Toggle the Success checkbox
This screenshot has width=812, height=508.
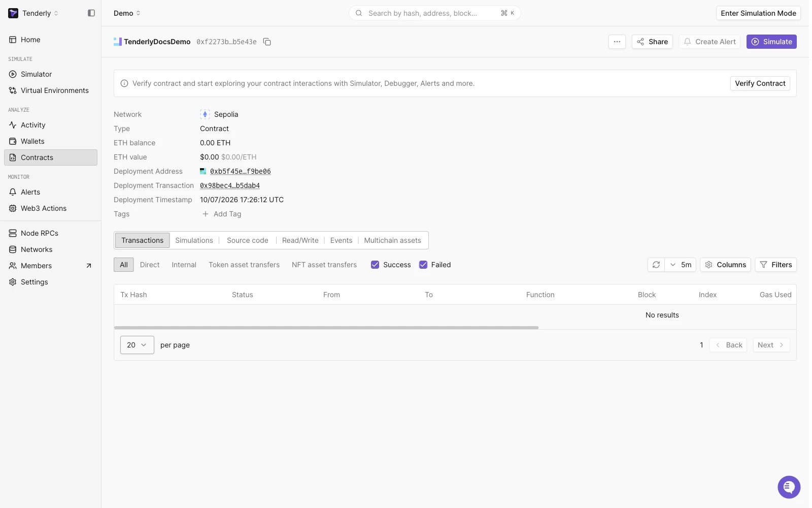click(375, 265)
